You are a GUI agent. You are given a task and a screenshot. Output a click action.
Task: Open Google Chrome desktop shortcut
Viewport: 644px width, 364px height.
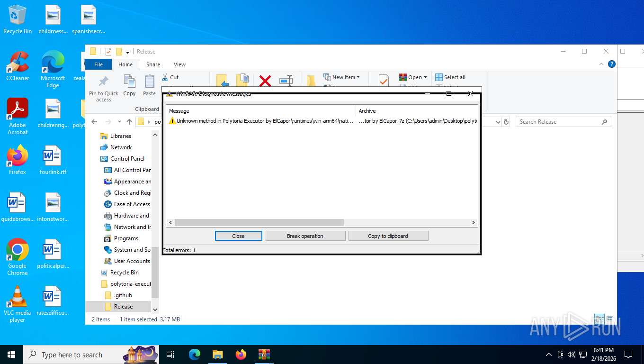click(x=18, y=257)
